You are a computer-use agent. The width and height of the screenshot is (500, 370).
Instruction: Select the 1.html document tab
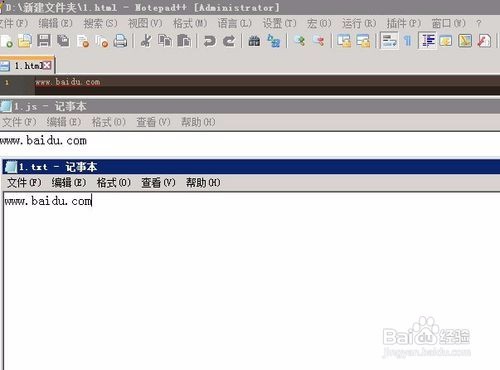tap(27, 66)
